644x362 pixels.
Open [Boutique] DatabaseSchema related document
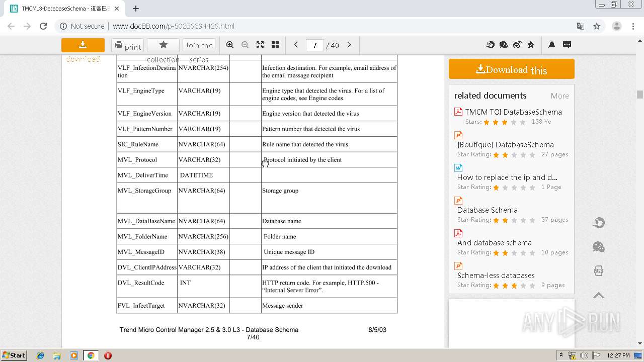click(506, 145)
